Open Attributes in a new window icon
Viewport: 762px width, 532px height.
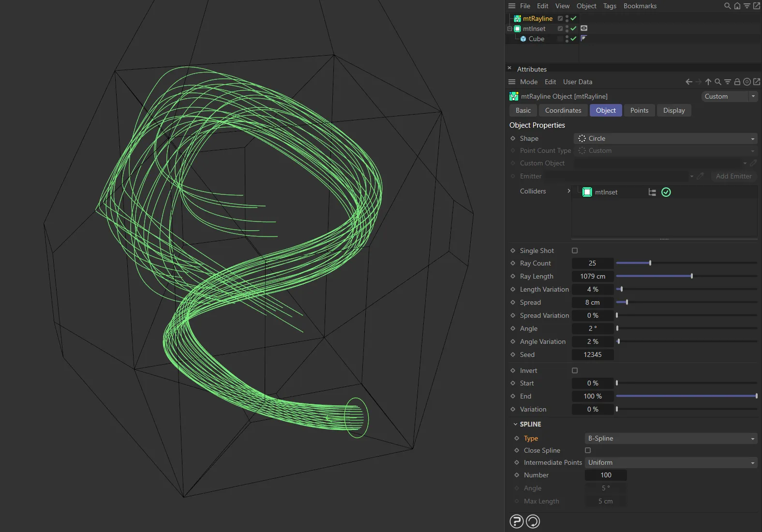(757, 82)
